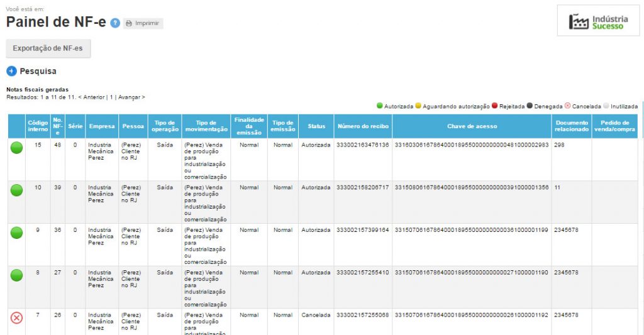Click green status icon for NF-e 39
The image size is (644, 335).
point(16,190)
